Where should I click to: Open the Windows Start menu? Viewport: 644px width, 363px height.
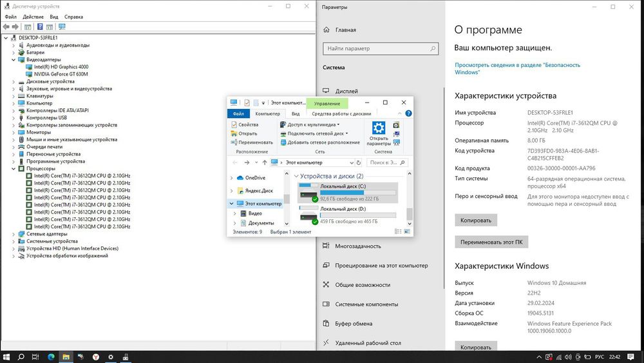(6, 357)
